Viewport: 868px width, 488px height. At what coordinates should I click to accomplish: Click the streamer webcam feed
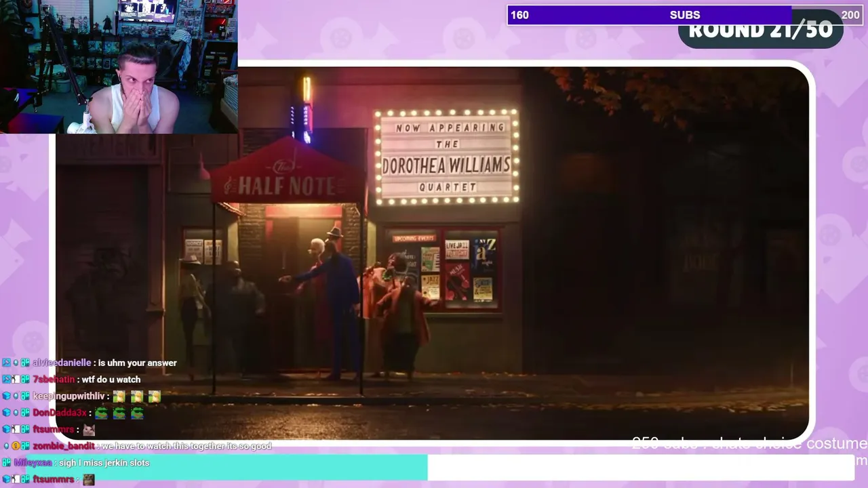tap(119, 66)
